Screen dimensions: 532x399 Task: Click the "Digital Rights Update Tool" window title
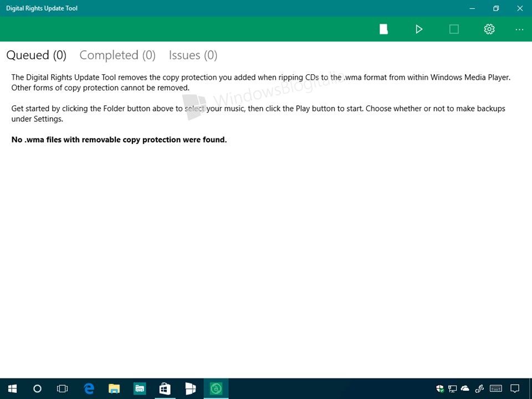coord(42,8)
